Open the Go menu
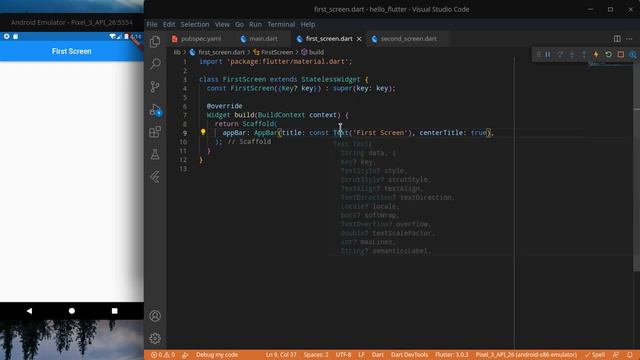Viewport: 640px width, 360px height. tap(240, 24)
